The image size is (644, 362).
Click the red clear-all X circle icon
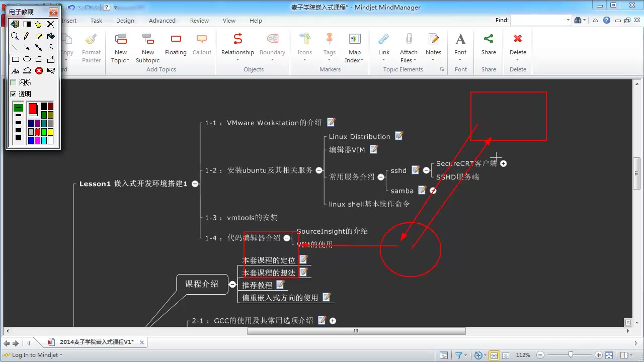tap(39, 71)
